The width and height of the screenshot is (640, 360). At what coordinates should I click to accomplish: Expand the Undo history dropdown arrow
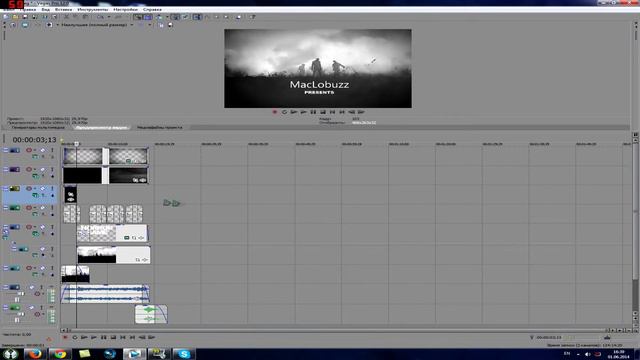(109, 17)
